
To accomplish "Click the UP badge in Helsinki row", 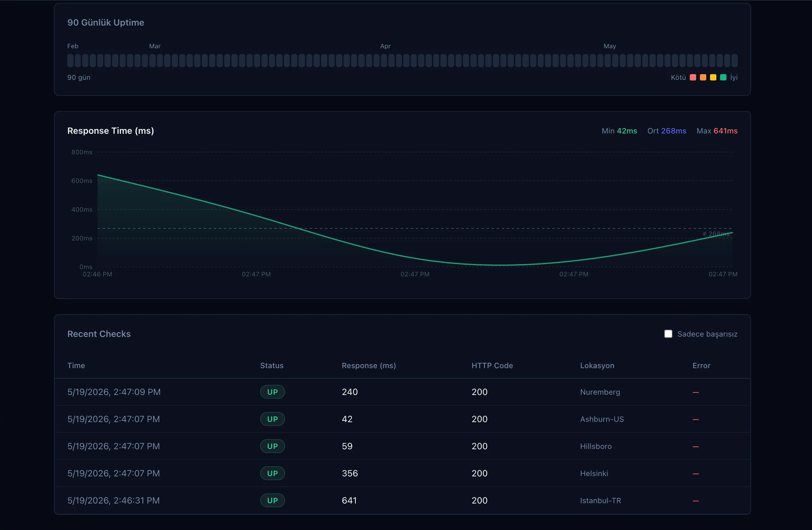I will pos(272,473).
